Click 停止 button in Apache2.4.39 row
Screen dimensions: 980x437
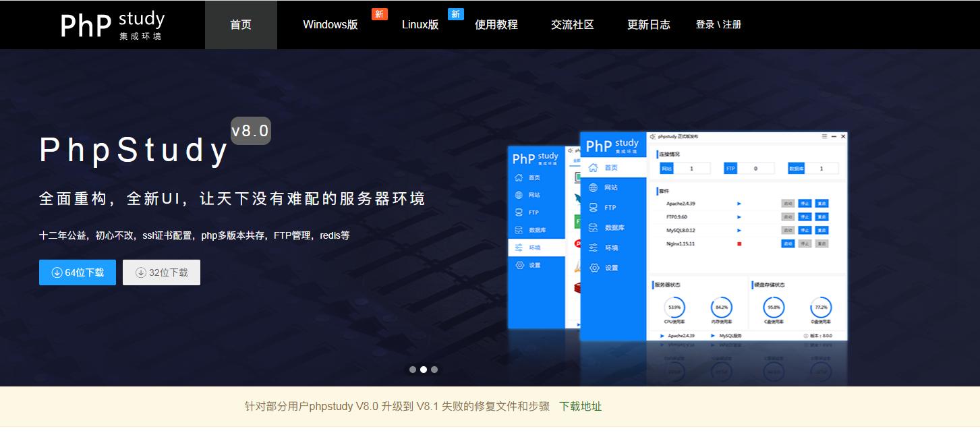pyautogui.click(x=805, y=203)
